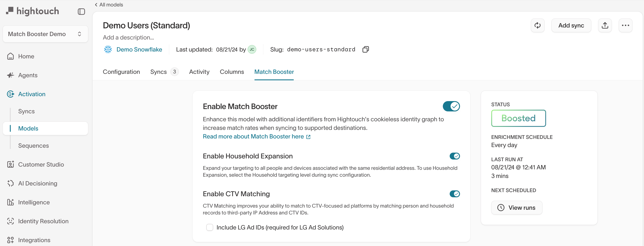This screenshot has height=246, width=644.
Task: Click the Identity Resolution icon
Action: click(10, 221)
